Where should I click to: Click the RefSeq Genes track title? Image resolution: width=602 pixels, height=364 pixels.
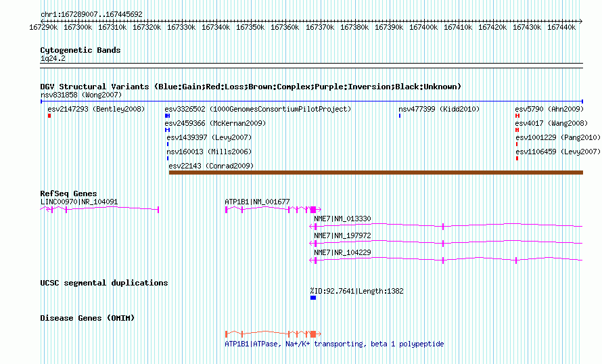(68, 194)
